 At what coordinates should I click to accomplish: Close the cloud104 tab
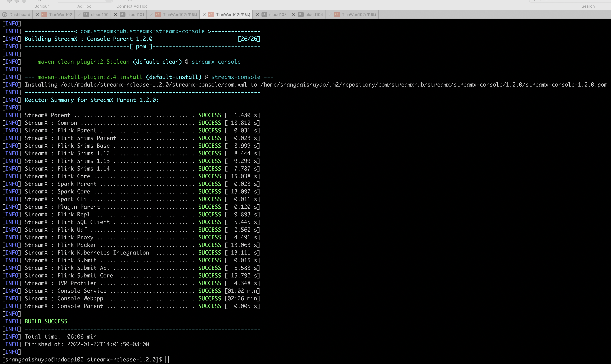294,15
